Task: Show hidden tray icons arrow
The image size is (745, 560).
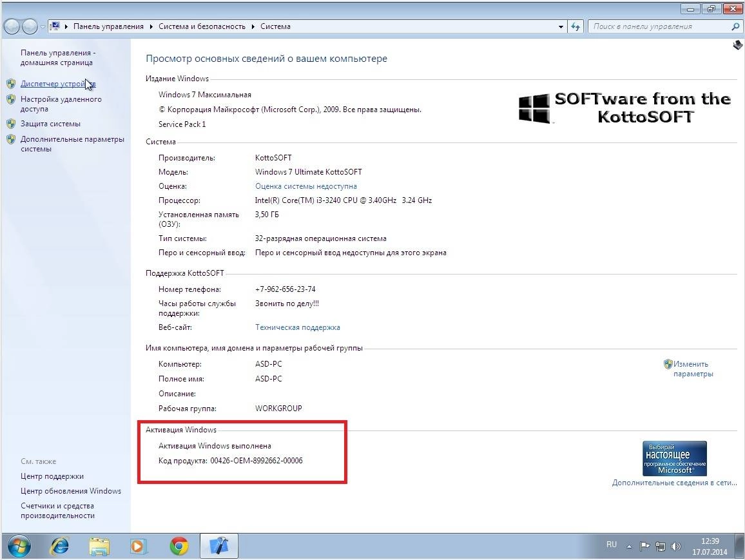Action: tap(629, 546)
